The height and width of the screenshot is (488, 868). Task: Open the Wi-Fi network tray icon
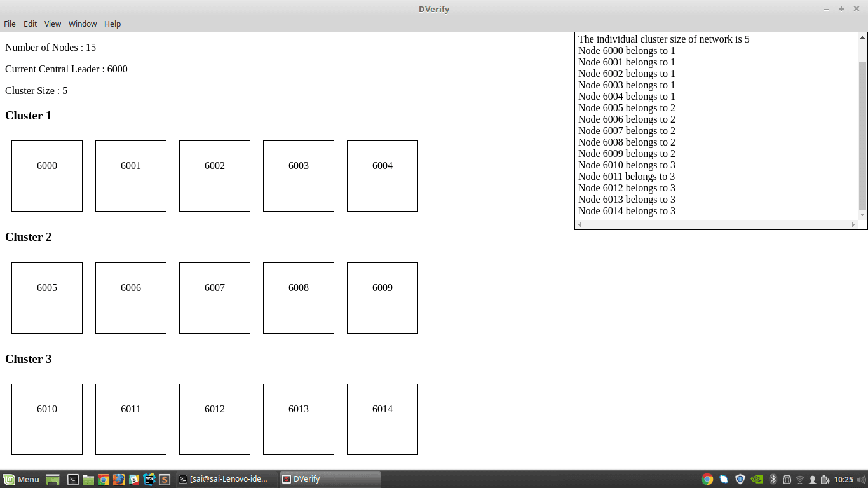(x=800, y=480)
